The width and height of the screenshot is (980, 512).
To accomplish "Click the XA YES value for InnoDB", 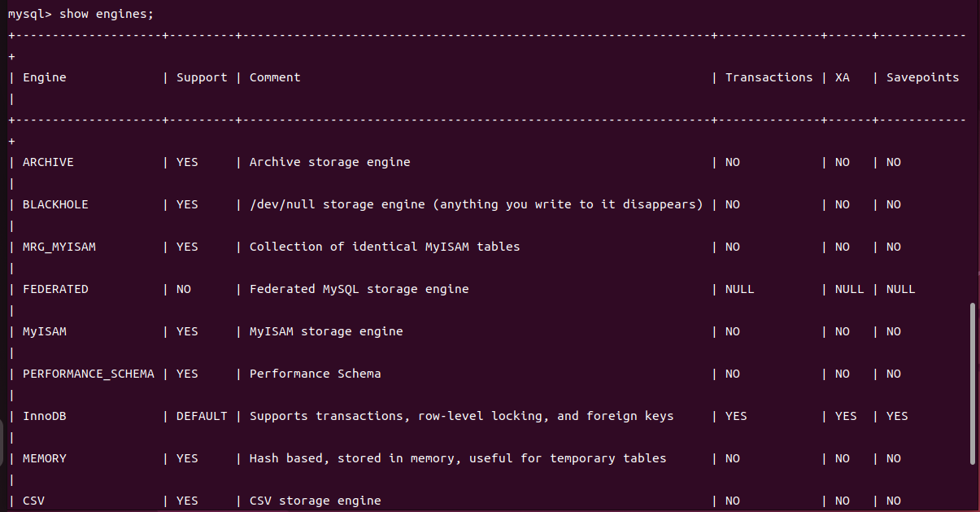I will [846, 416].
